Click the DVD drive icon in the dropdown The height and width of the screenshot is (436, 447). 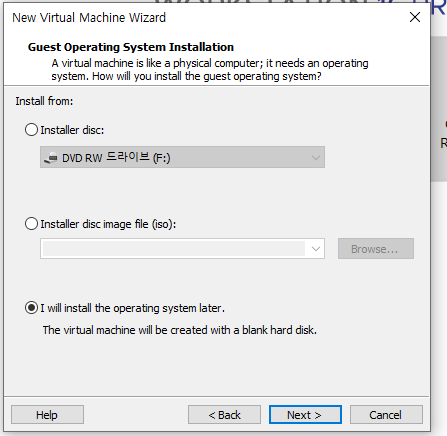[x=51, y=158]
